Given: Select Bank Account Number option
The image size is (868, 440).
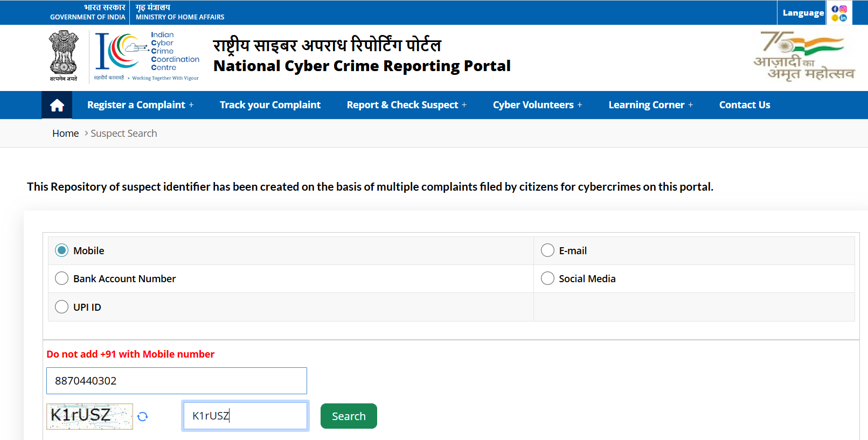Looking at the screenshot, I should tap(62, 278).
